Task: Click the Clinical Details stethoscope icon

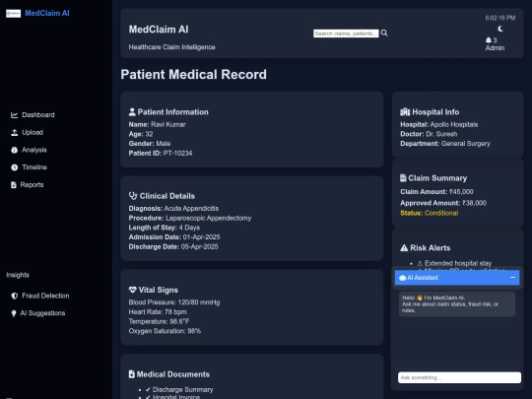Action: click(x=133, y=196)
